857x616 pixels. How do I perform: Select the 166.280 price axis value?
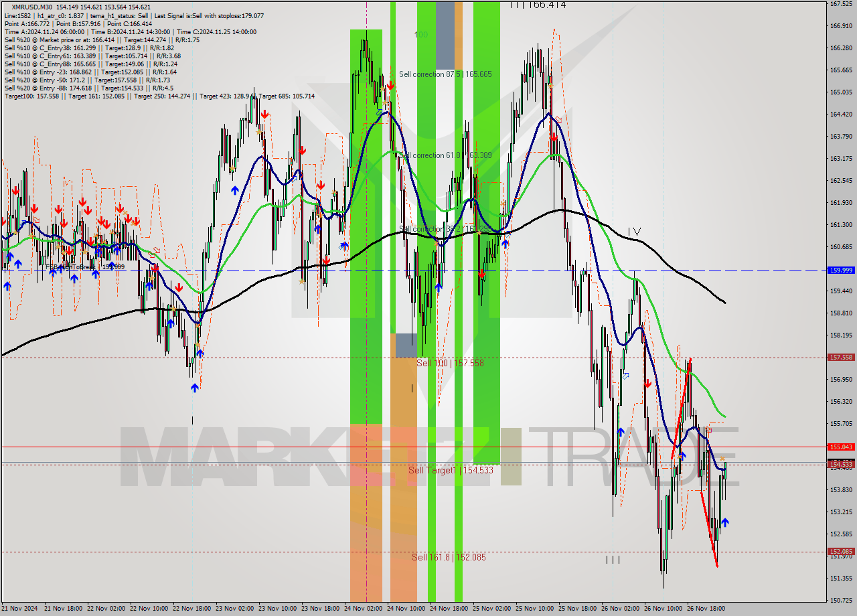point(841,48)
